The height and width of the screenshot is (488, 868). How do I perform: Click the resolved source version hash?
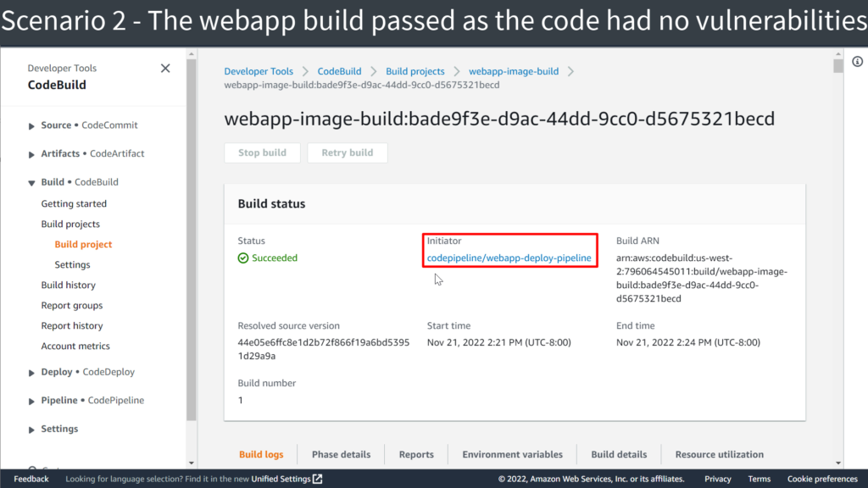[x=323, y=349]
